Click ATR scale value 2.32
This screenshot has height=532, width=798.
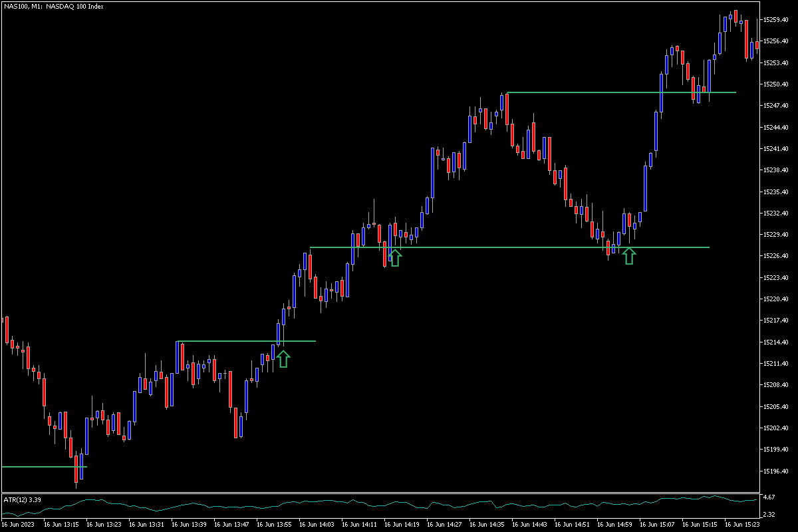pyautogui.click(x=769, y=515)
